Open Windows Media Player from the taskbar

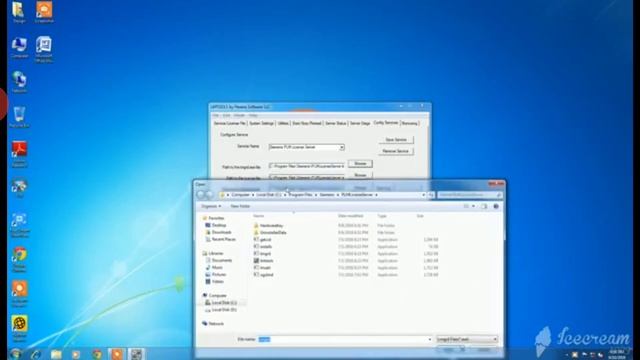click(x=76, y=354)
